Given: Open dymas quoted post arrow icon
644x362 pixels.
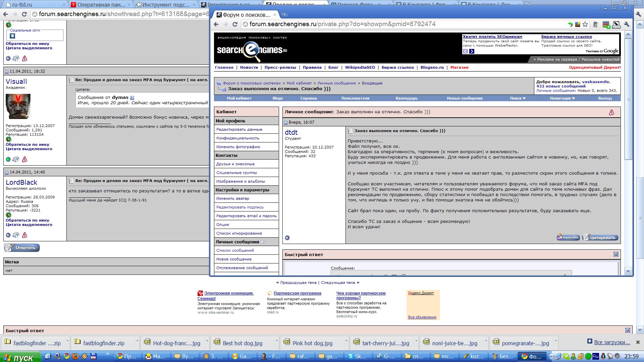Looking at the screenshot, I should click(132, 98).
